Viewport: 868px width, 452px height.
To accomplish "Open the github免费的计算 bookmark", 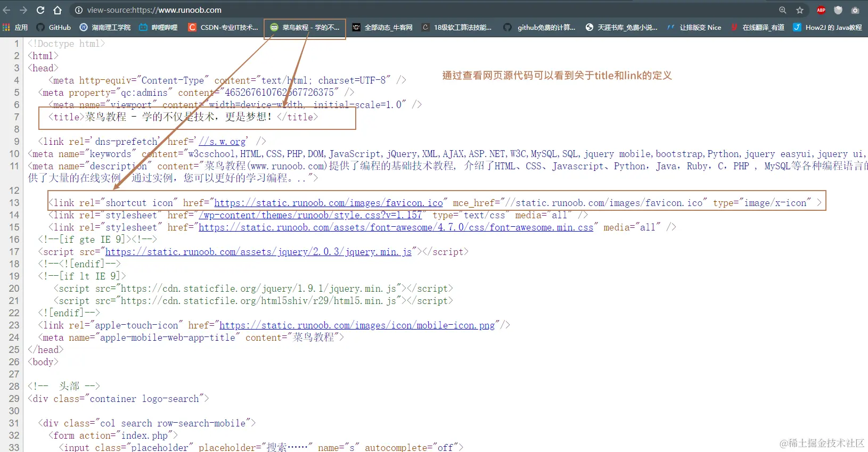I will (539, 27).
